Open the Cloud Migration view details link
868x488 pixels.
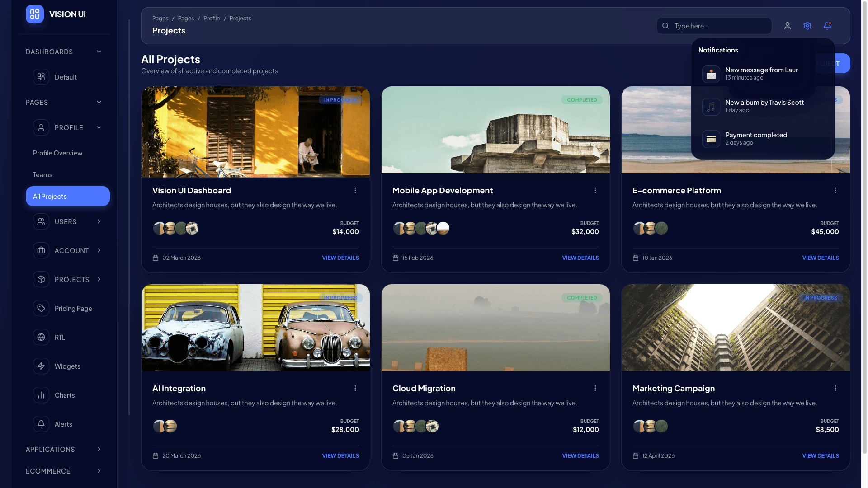[x=580, y=455]
